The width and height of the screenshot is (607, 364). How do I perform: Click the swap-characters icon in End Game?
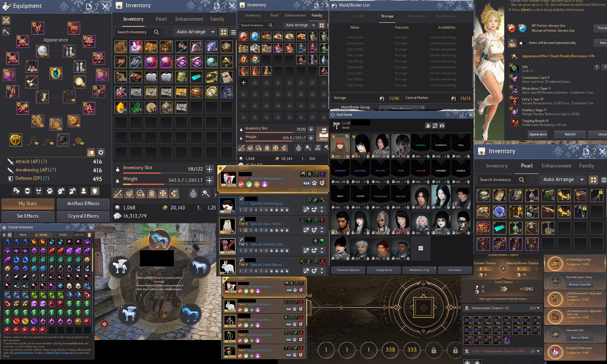(435, 126)
